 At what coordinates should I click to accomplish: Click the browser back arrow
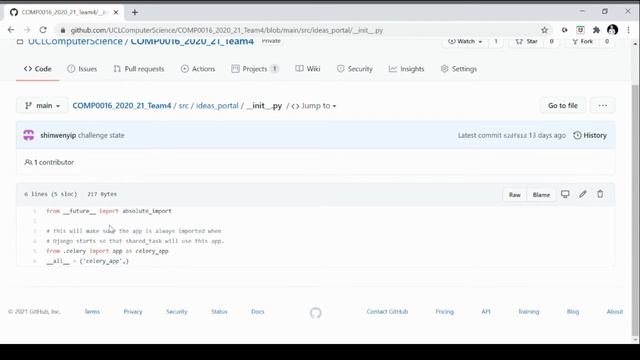tap(11, 30)
